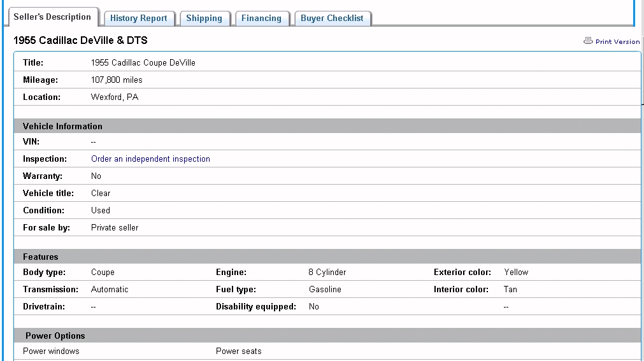Click the Features section header
This screenshot has width=644, height=361.
(327, 257)
